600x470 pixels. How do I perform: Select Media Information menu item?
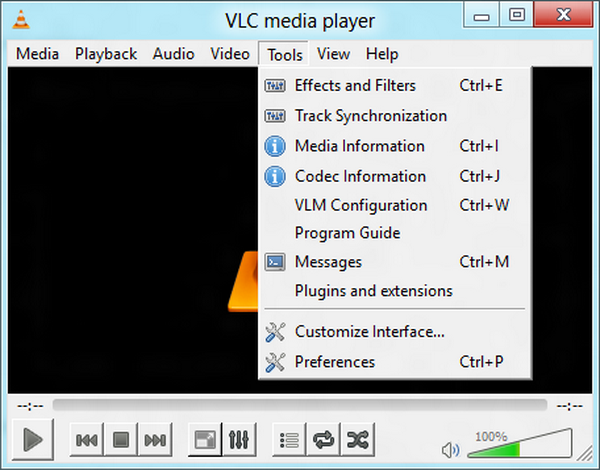coord(395,146)
